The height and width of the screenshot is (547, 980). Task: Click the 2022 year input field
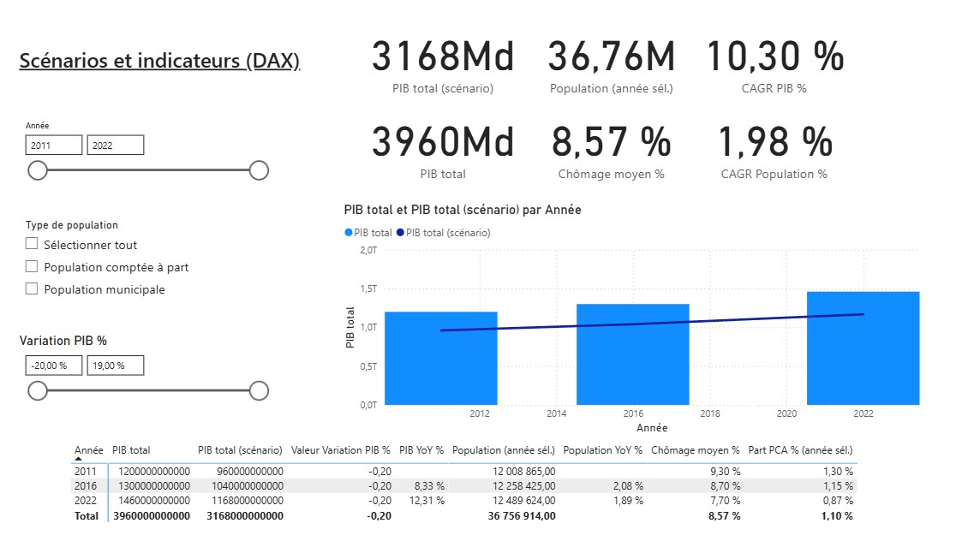(115, 144)
